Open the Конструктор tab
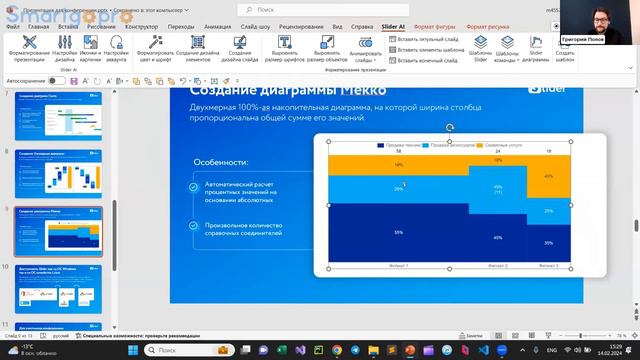640x360 pixels. click(x=141, y=27)
